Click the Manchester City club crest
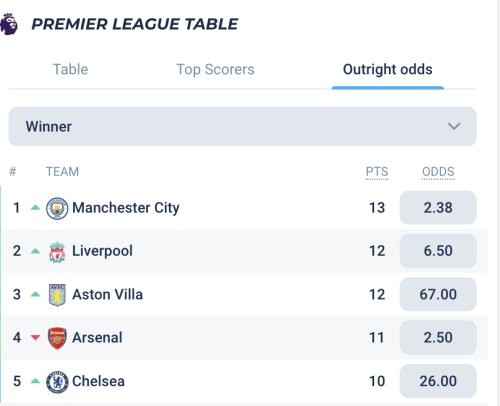The image size is (500, 406). click(57, 208)
